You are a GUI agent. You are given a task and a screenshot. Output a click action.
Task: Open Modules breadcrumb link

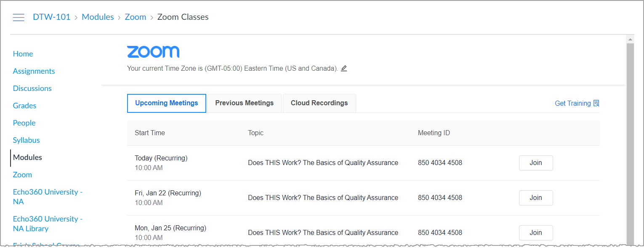click(x=98, y=17)
